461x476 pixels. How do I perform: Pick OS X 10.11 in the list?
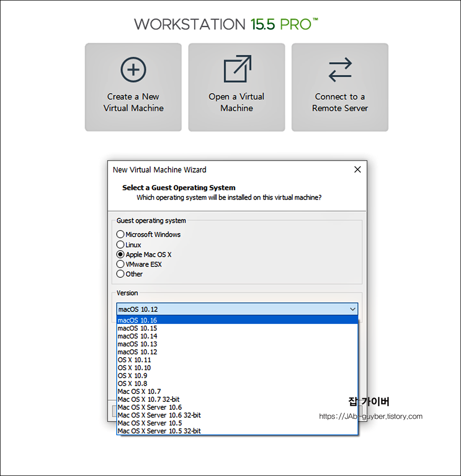237,360
